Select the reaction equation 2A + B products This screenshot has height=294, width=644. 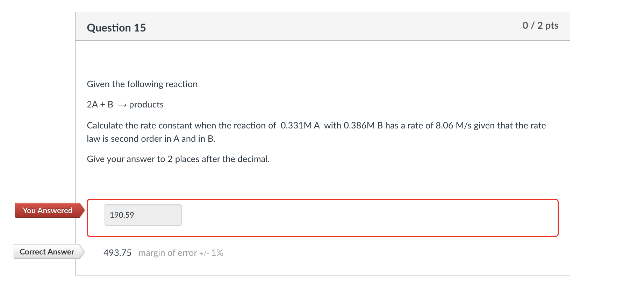pos(125,104)
